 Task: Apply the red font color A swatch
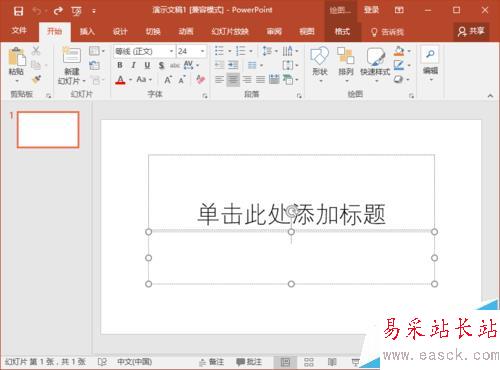point(120,80)
